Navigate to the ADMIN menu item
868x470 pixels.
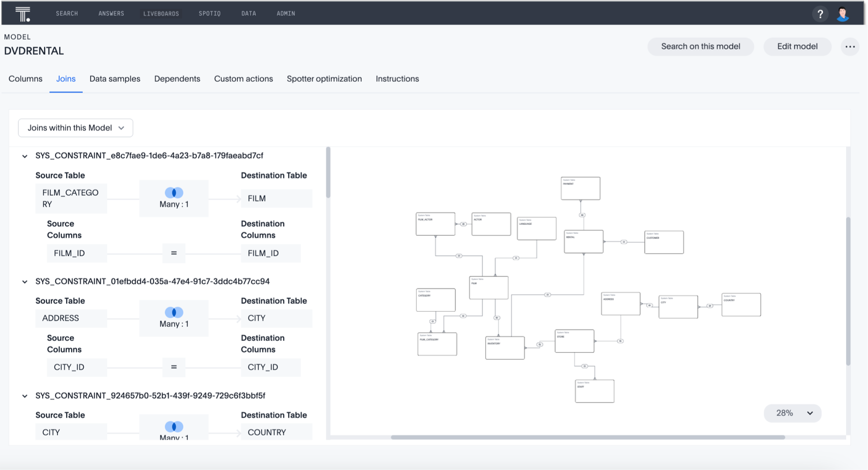(285, 14)
